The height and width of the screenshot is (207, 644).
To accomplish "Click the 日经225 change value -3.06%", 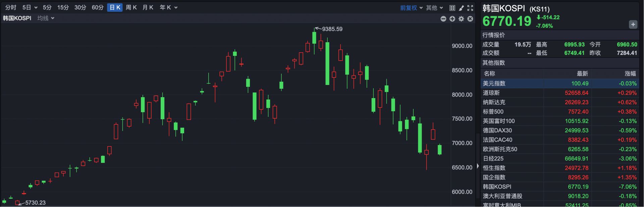I will click(x=628, y=158).
